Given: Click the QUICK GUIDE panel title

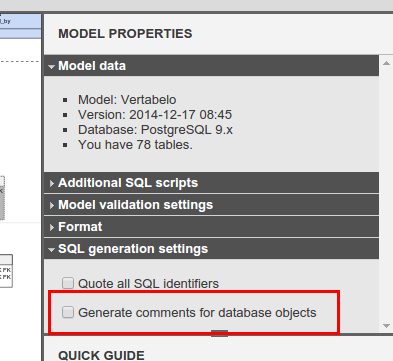Looking at the screenshot, I should [101, 355].
